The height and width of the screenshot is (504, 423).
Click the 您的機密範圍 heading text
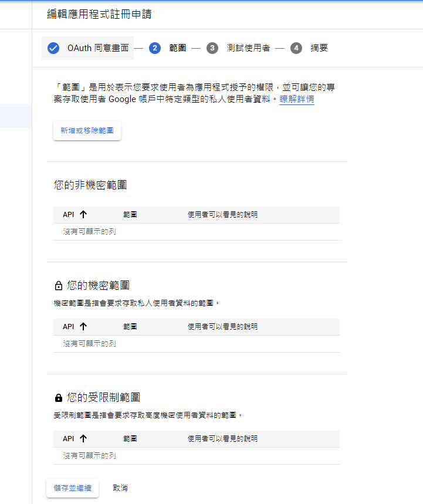pyautogui.click(x=99, y=285)
